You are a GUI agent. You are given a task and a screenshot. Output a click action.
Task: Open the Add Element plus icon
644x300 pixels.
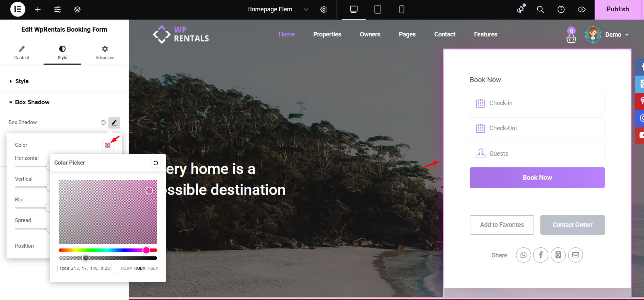[x=38, y=9]
